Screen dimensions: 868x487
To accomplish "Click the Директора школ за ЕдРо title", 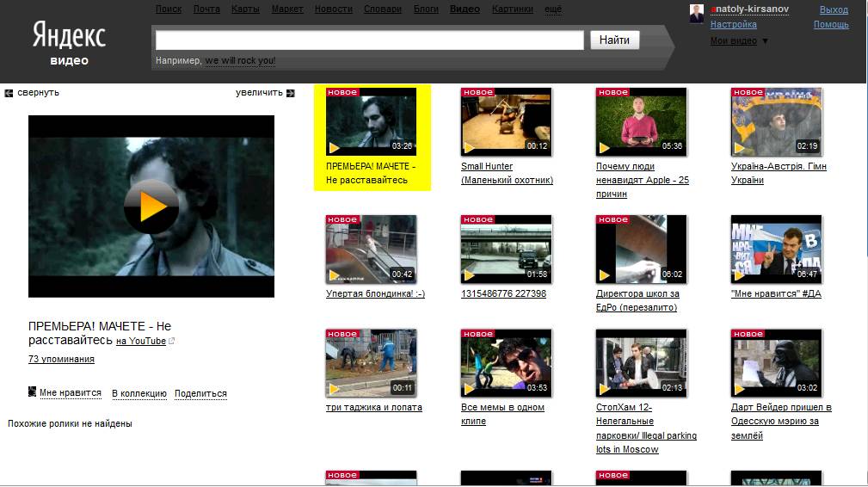I will click(637, 300).
